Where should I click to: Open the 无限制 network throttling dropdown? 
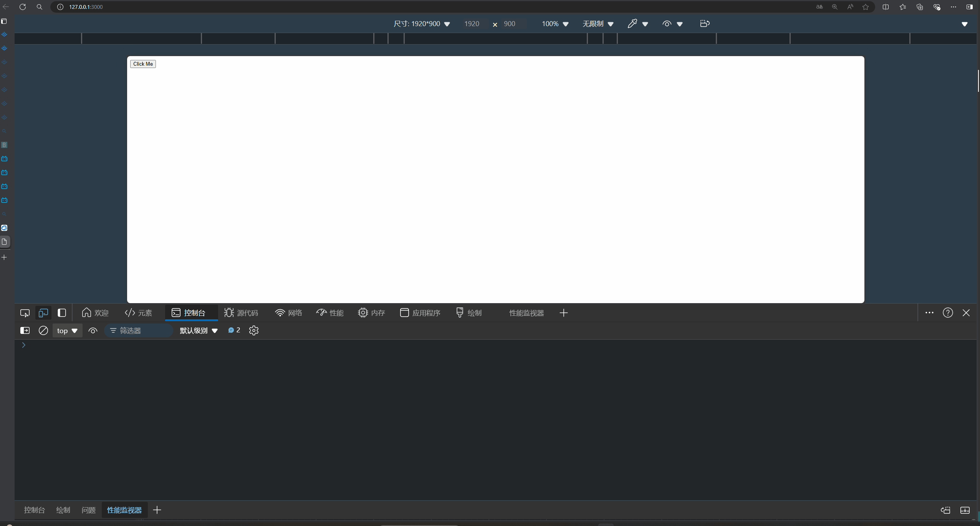[597, 23]
